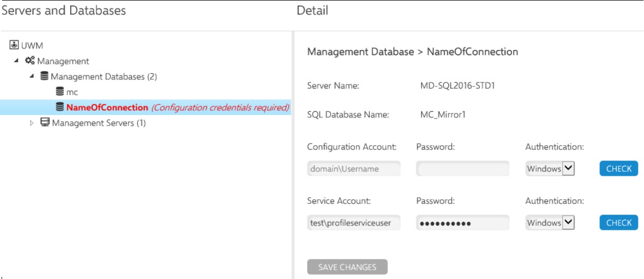The image size is (644, 279).
Task: Expand the Management Servers node
Action: 32,123
